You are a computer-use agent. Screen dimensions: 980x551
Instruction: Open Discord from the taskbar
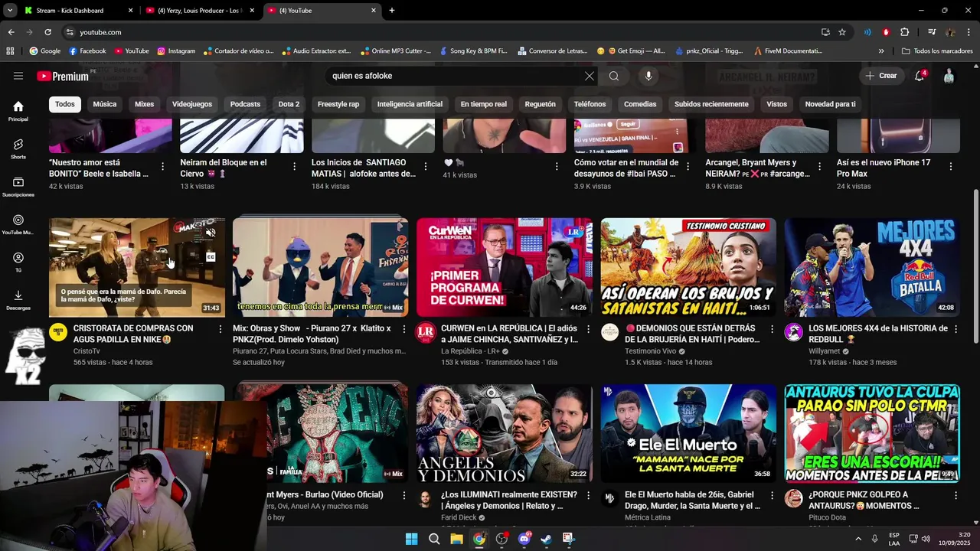(x=524, y=539)
